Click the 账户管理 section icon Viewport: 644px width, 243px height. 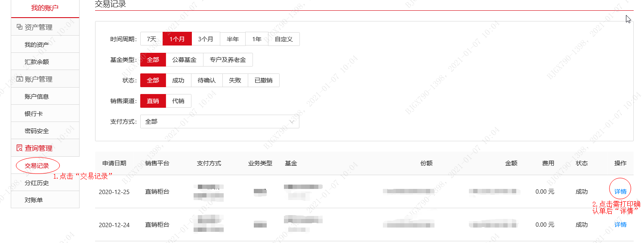[19, 79]
